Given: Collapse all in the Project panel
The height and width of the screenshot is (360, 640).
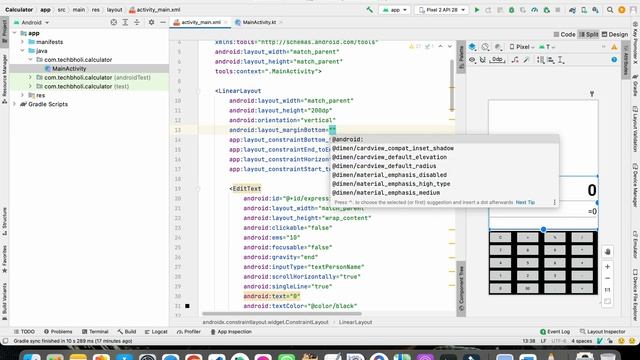Looking at the screenshot, I should pos(137,22).
